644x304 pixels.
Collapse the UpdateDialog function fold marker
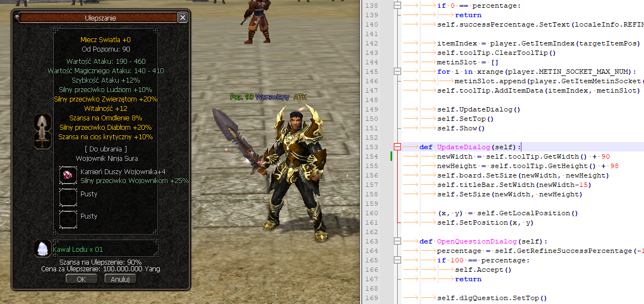click(397, 147)
